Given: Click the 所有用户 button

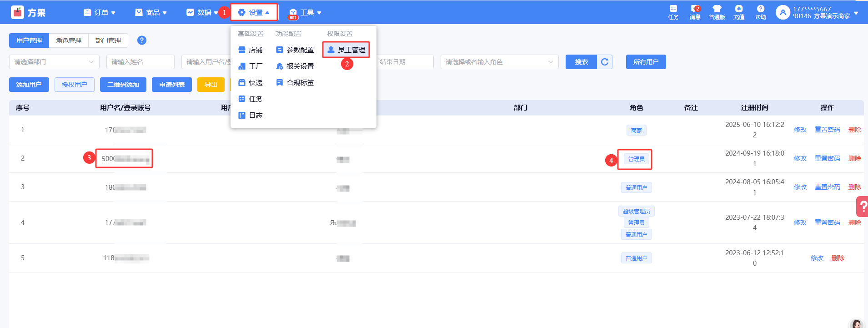Looking at the screenshot, I should (x=646, y=62).
